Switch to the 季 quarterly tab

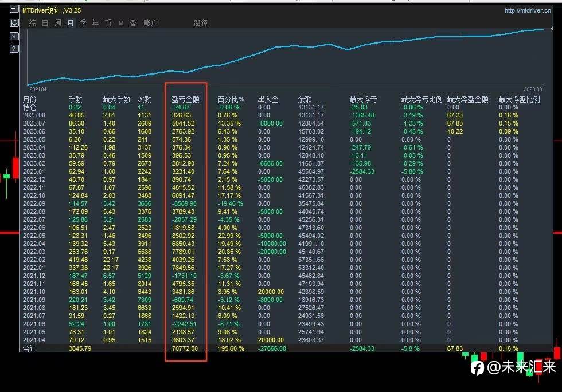coord(83,23)
